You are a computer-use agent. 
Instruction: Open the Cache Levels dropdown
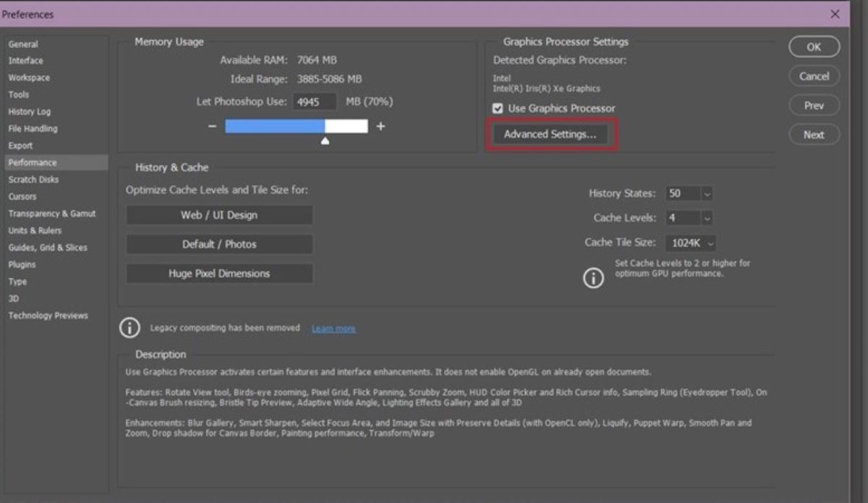707,218
